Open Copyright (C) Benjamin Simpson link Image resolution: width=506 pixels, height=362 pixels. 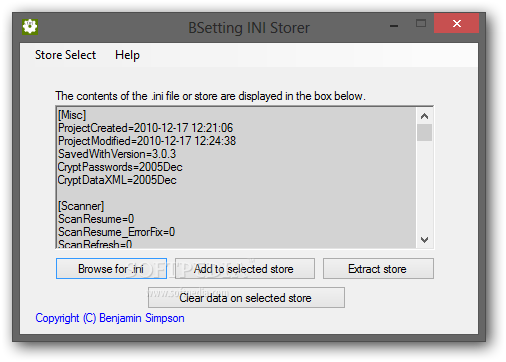tap(110, 318)
